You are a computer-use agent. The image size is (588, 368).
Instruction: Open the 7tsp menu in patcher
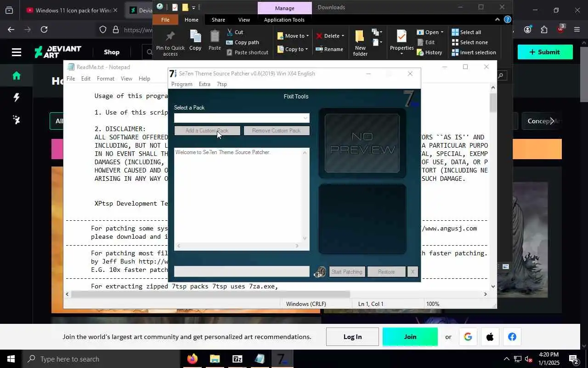click(222, 84)
